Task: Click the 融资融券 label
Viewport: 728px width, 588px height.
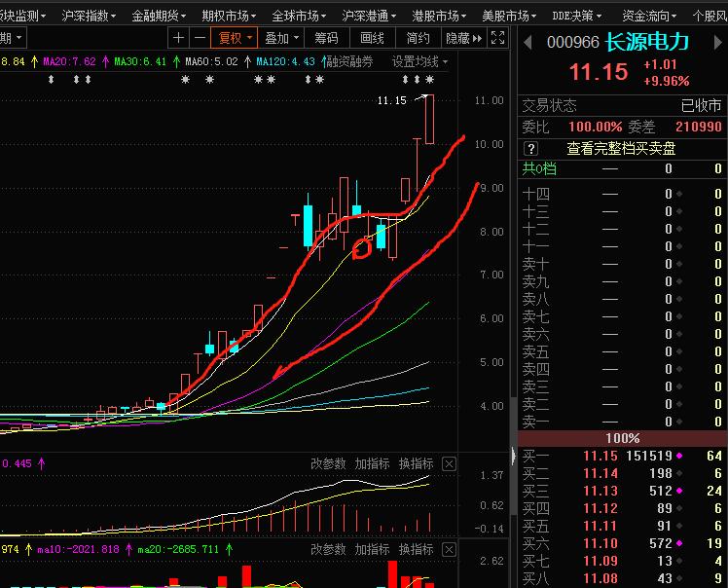Action: pos(349,61)
